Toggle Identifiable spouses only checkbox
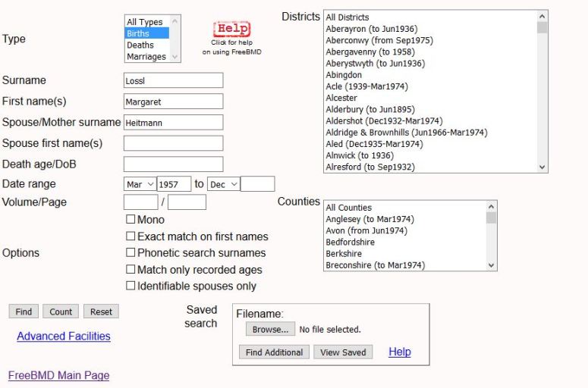This screenshot has width=588, height=388. 130,286
